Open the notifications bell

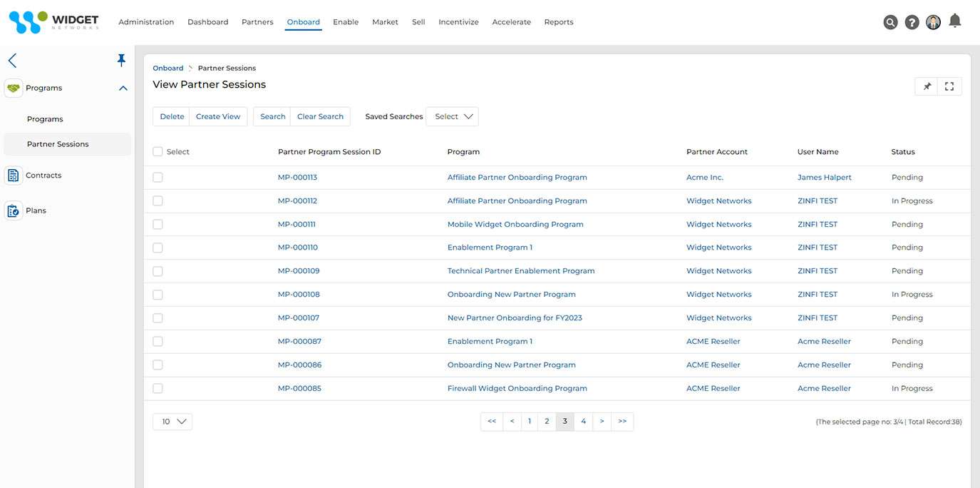(955, 21)
